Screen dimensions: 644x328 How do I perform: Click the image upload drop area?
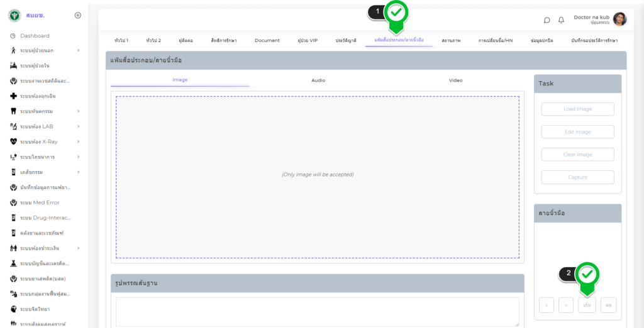318,177
